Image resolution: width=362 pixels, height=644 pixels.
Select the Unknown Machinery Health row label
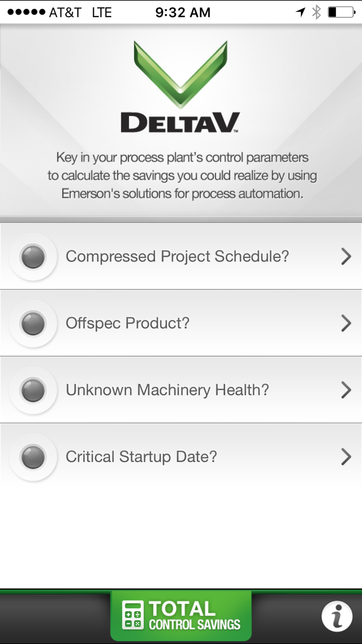167,390
